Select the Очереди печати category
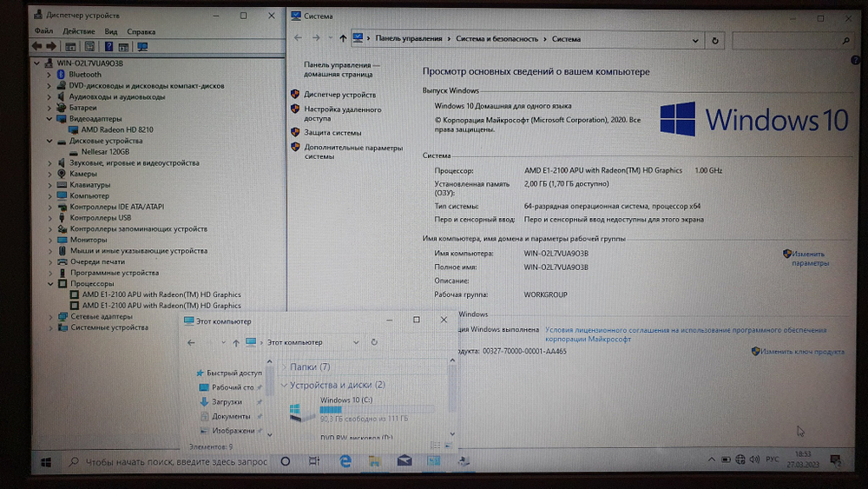This screenshot has height=489, width=868. point(97,262)
